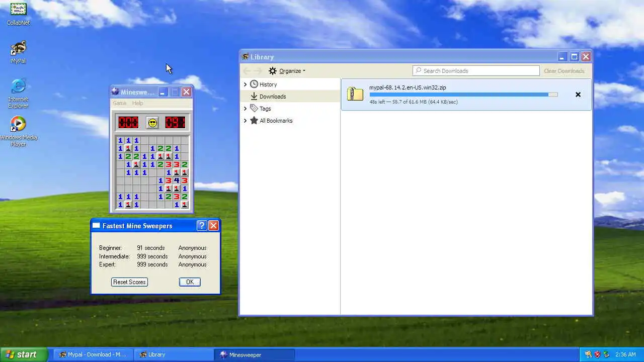Open the CollabNet desktop icon

pos(18,14)
